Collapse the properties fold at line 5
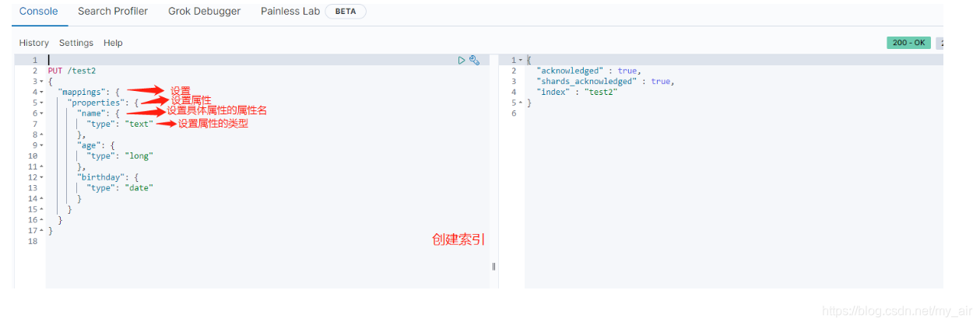980x325 pixels. point(41,103)
